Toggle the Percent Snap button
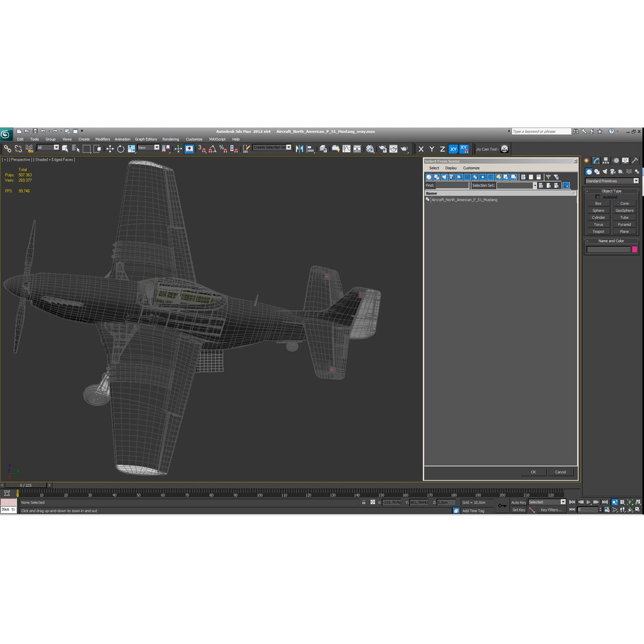 (223, 148)
